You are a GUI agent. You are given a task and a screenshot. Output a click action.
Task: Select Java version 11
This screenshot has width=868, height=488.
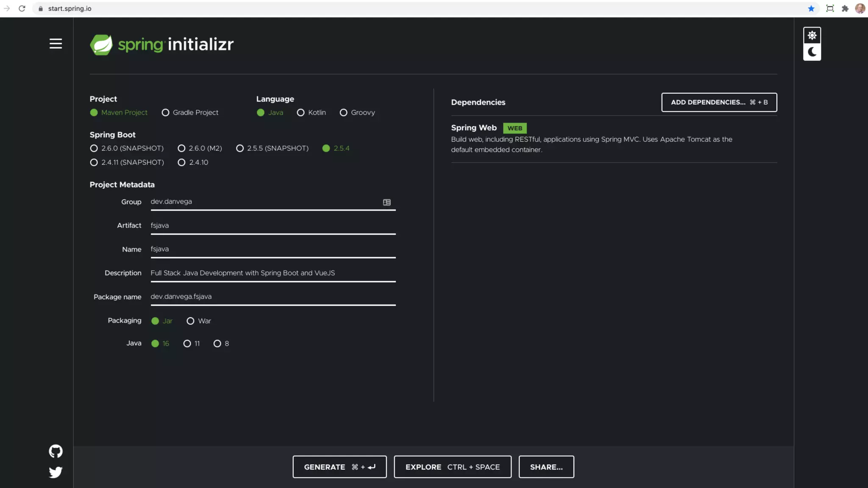187,344
